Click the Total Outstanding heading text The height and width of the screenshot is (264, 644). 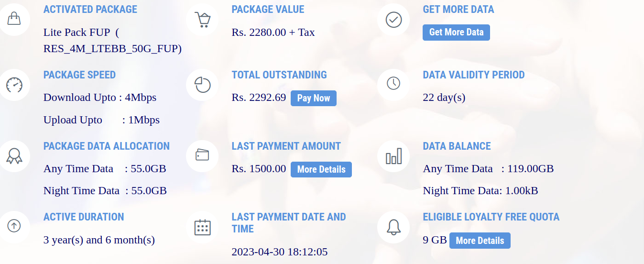tap(279, 75)
